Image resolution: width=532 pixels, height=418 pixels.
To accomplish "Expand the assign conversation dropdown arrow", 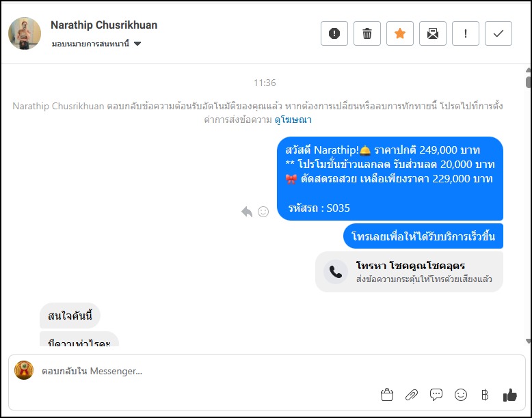I will pos(137,44).
